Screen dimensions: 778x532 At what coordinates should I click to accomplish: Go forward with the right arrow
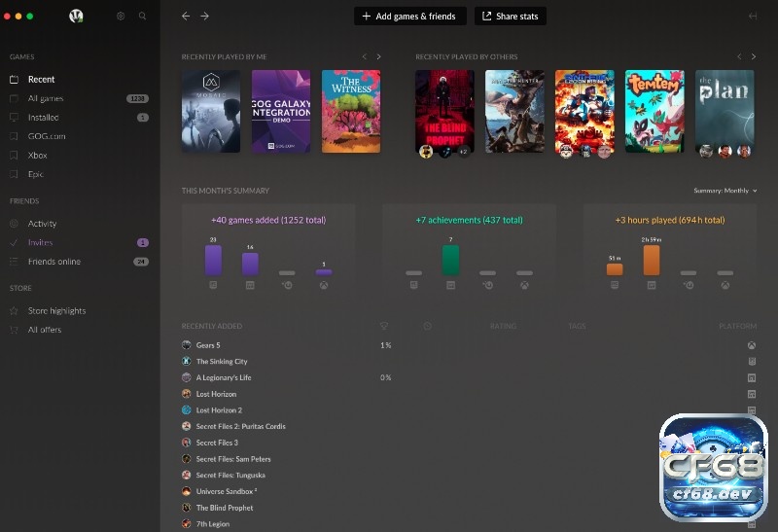tap(204, 16)
